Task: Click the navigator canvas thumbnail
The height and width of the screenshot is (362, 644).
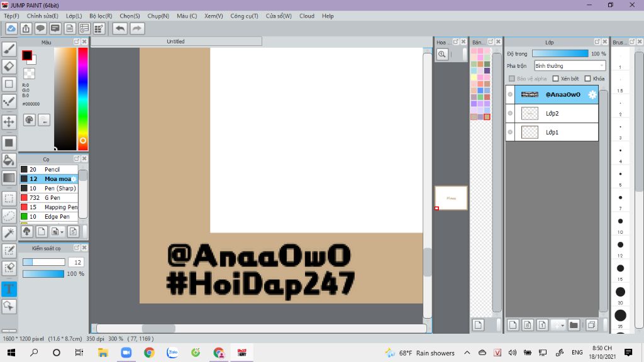Action: click(451, 198)
